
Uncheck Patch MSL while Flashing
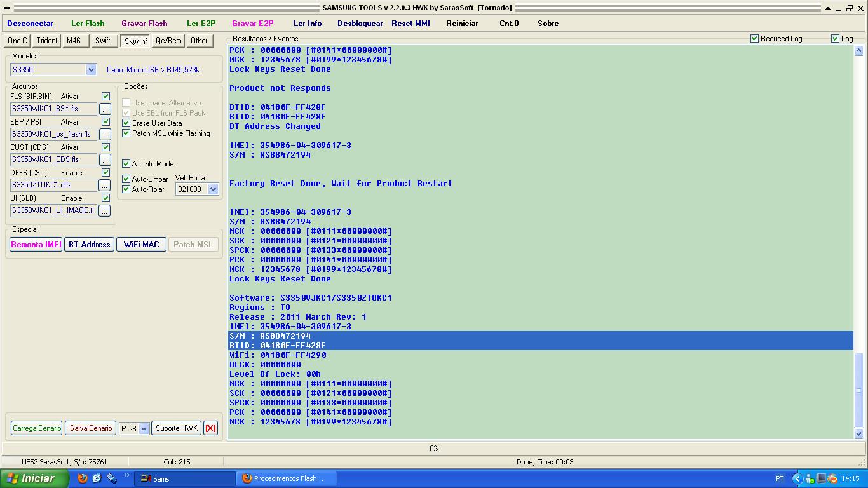(x=126, y=133)
